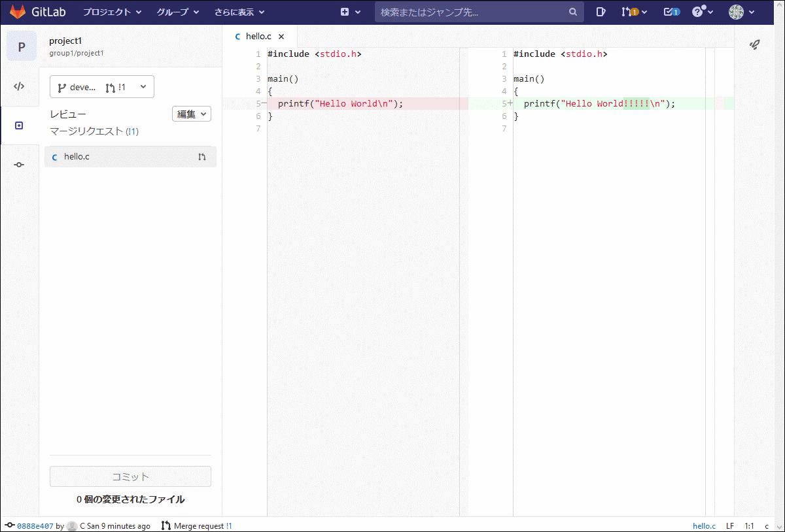Open the to-do list icon
This screenshot has height=532, width=785.
671,12
